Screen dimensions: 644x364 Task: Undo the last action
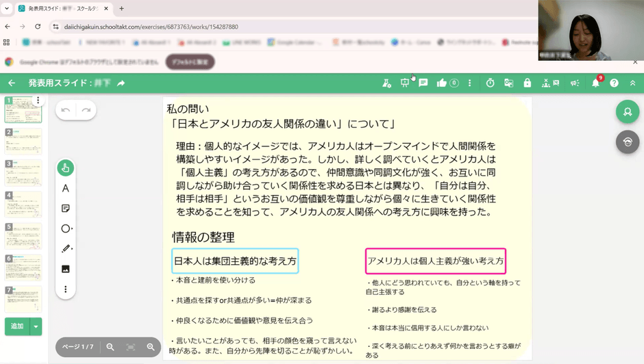click(x=66, y=110)
